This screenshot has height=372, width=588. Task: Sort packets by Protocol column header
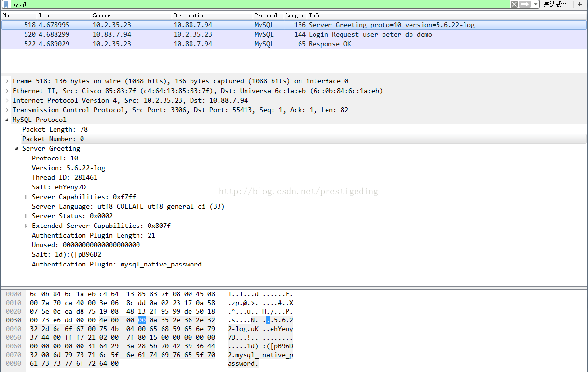(266, 15)
